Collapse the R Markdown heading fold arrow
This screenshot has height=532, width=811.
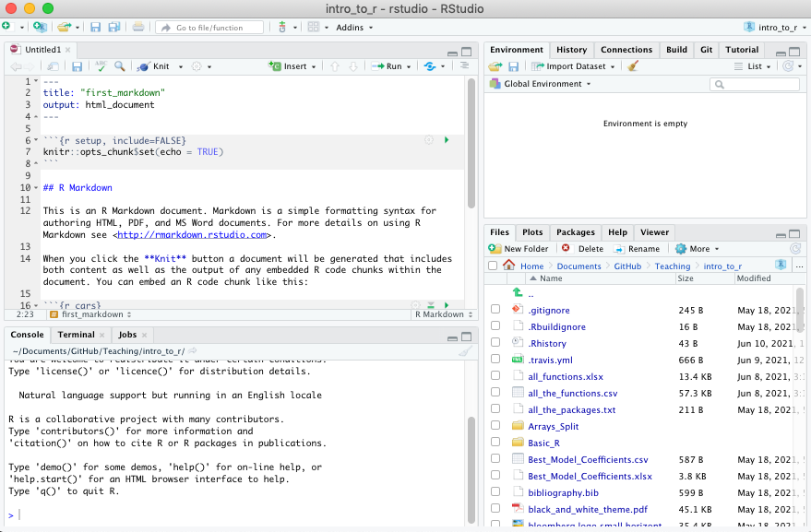click(36, 188)
